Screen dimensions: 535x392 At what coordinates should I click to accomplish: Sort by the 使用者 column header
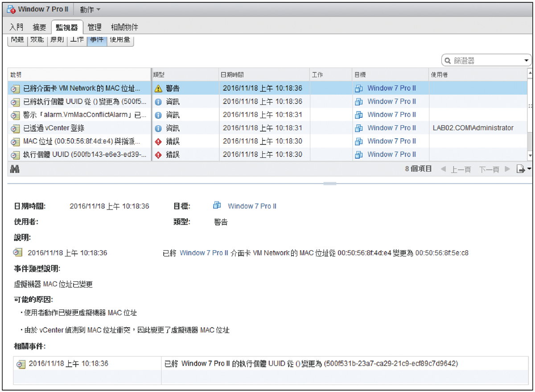[x=478, y=74]
